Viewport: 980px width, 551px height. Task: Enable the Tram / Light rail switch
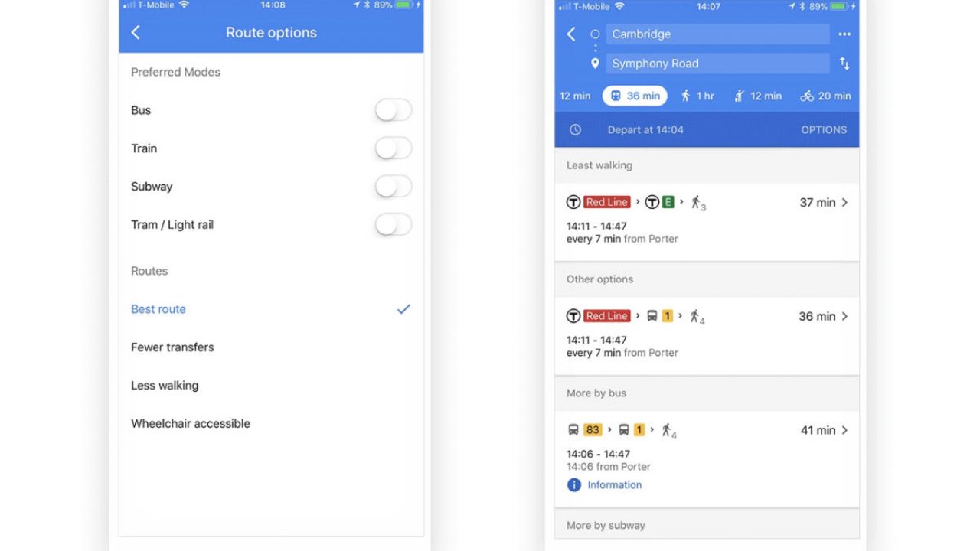tap(394, 225)
